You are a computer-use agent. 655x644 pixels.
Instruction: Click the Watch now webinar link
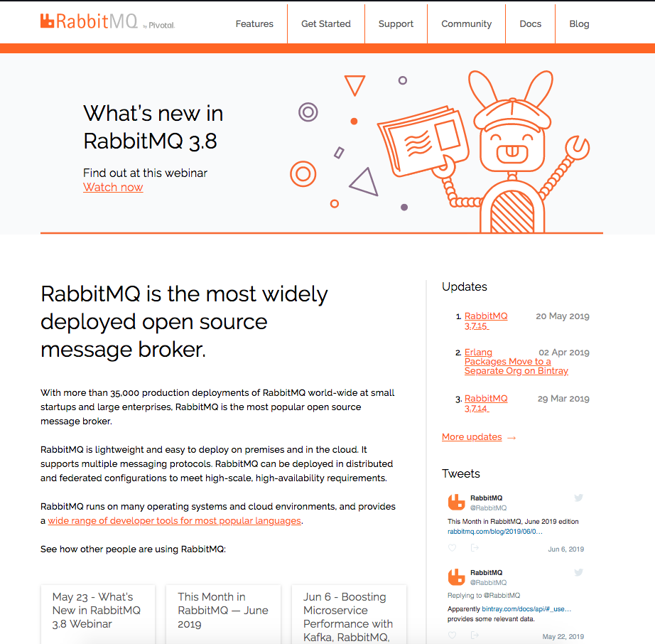[x=113, y=187]
